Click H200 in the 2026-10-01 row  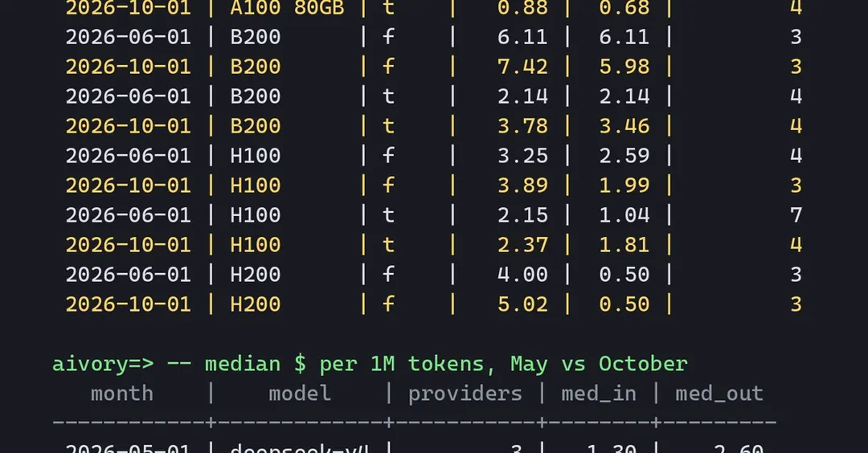click(256, 304)
